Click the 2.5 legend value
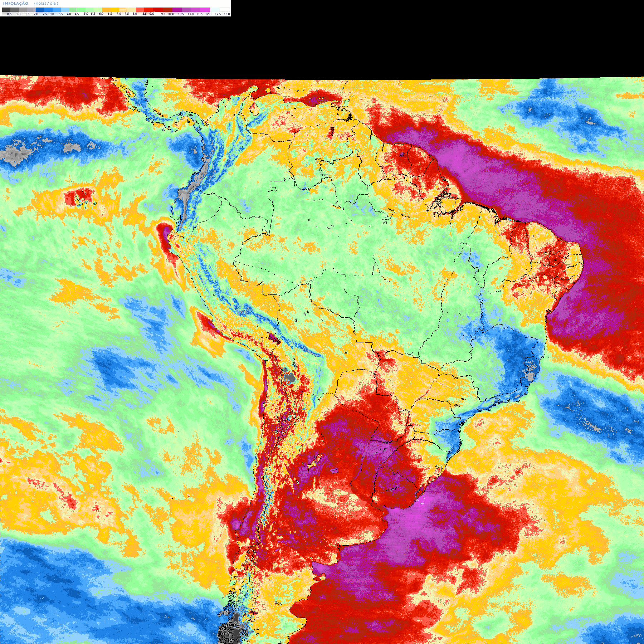This screenshot has width=644, height=644. [x=45, y=14]
